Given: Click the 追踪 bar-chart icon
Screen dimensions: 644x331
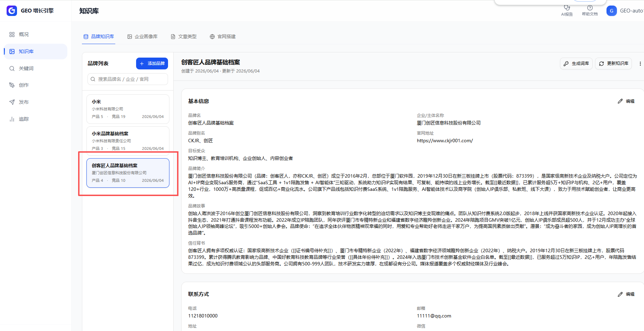Looking at the screenshot, I should pyautogui.click(x=12, y=119).
